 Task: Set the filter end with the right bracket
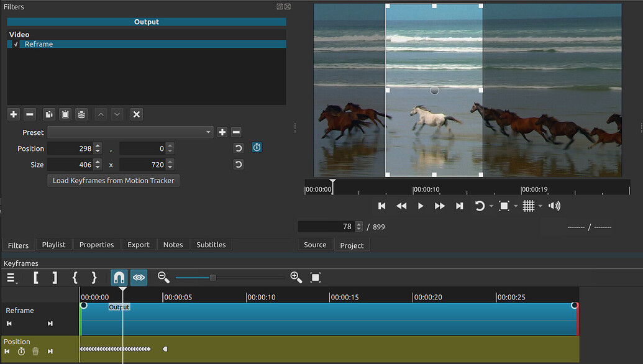tap(55, 278)
